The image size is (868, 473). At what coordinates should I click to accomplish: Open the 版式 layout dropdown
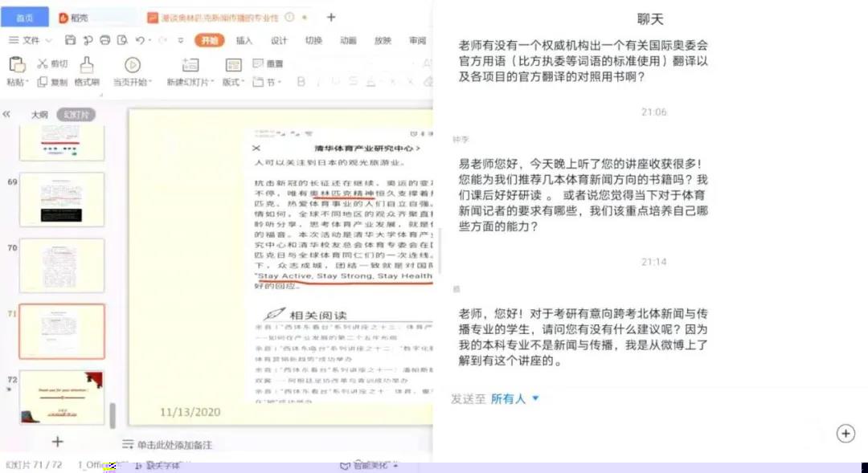click(x=233, y=82)
